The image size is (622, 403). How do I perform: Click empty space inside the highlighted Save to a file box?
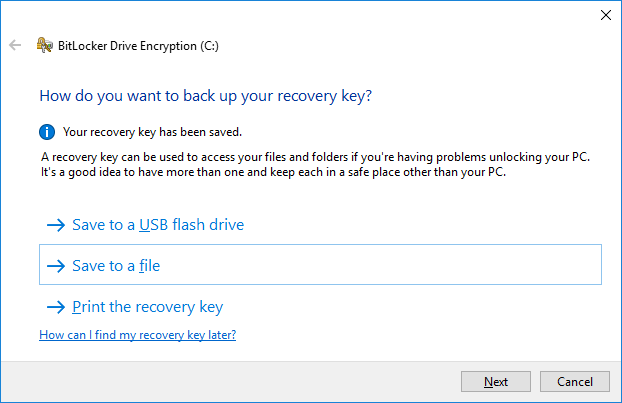click(377, 265)
